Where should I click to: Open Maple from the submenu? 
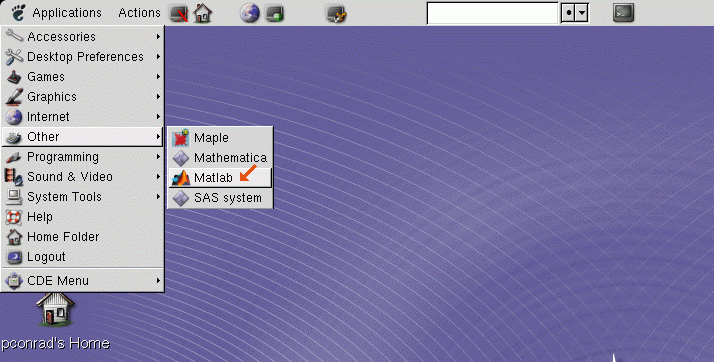220,138
